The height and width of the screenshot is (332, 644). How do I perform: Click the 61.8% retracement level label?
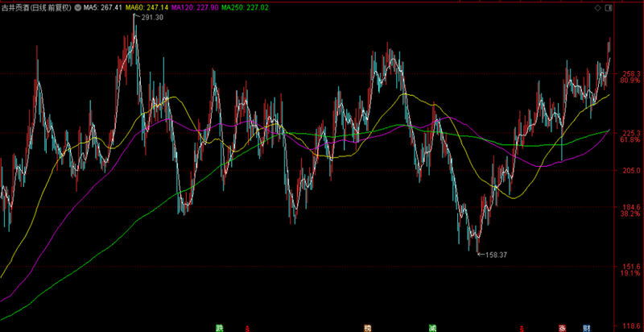630,140
